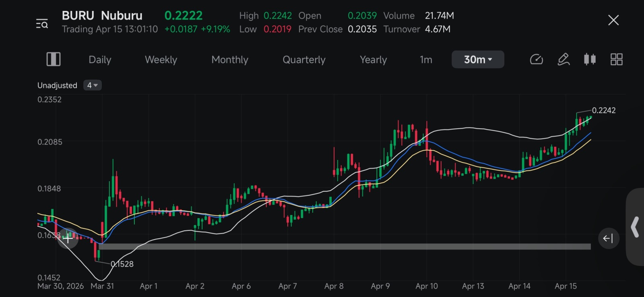Click the 0.2242 high price label
The width and height of the screenshot is (644, 297).
point(604,110)
